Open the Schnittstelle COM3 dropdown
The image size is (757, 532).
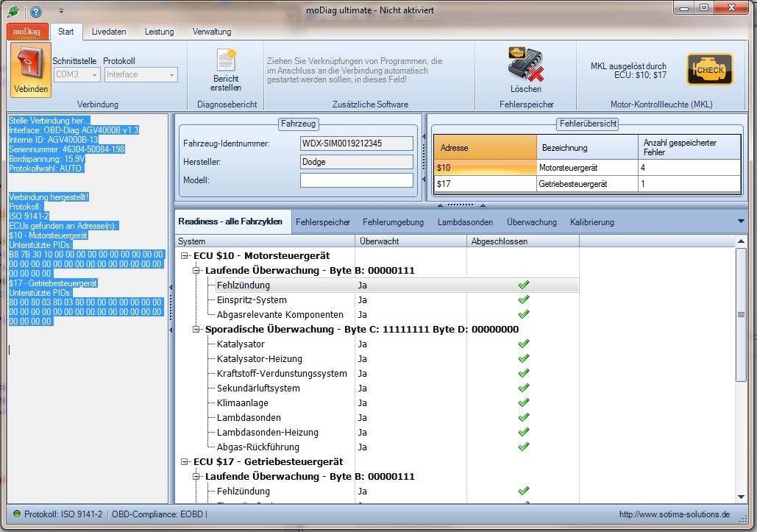click(96, 74)
